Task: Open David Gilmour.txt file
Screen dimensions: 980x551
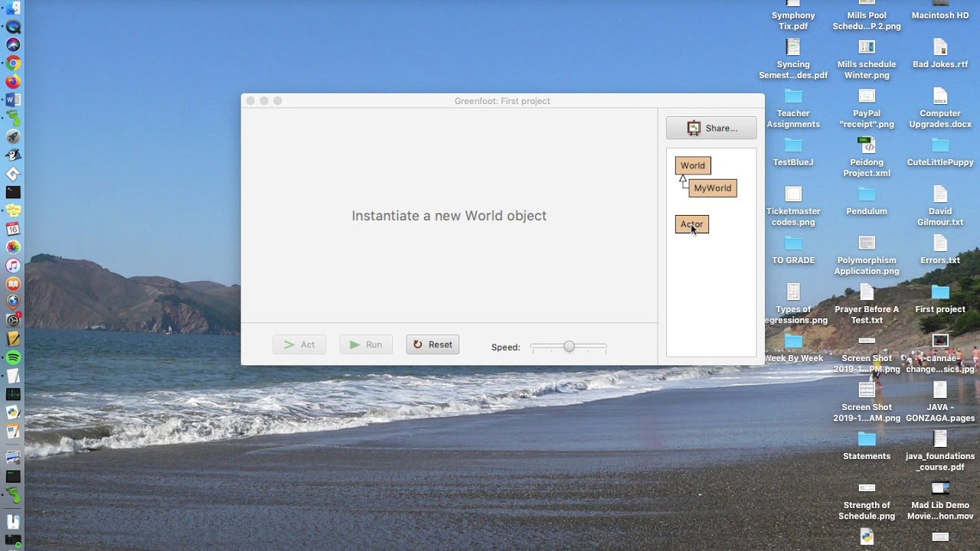Action: click(940, 206)
